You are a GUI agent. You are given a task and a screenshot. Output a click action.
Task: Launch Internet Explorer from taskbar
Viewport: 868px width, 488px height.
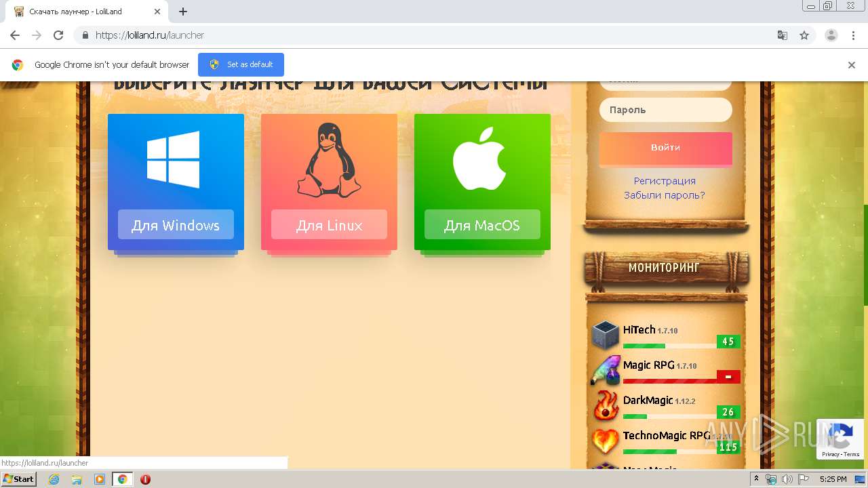54,479
